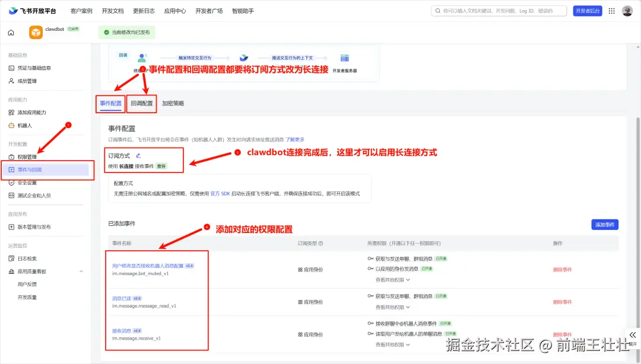The height and width of the screenshot is (364, 641).
Task: Click the Feishu Open Platform logo
Action: pyautogui.click(x=32, y=11)
